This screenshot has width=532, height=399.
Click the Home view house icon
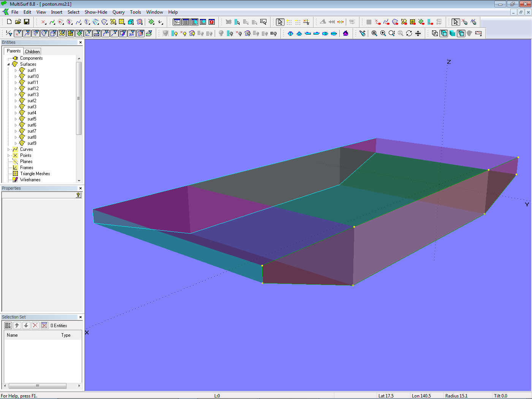pyautogui.click(x=345, y=33)
